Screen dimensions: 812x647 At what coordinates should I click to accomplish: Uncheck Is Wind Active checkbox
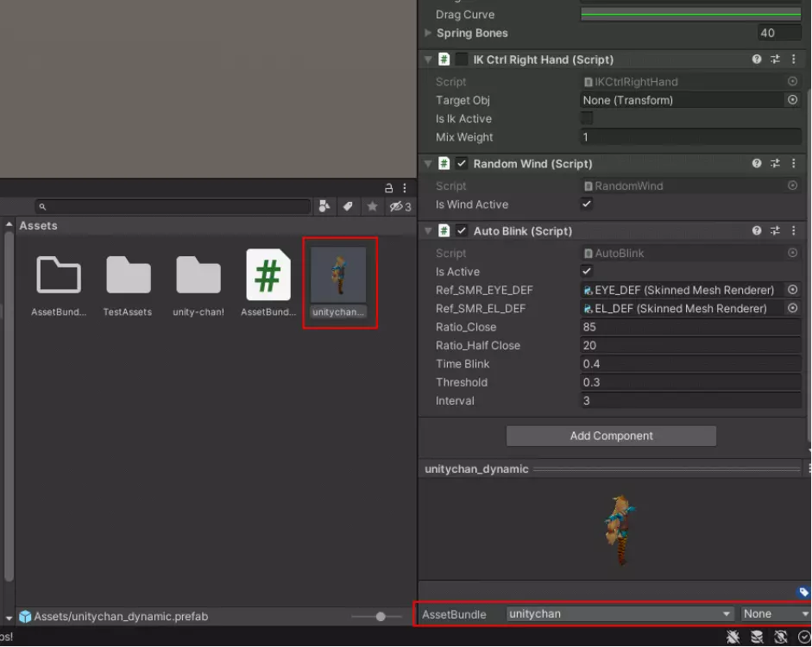tap(587, 204)
